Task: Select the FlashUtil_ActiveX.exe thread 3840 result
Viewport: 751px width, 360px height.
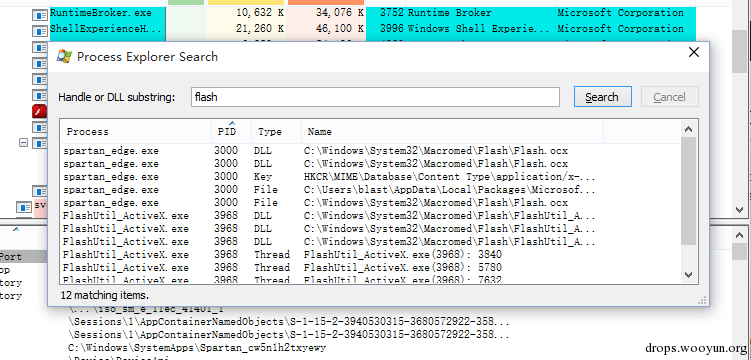Action: coord(370,254)
